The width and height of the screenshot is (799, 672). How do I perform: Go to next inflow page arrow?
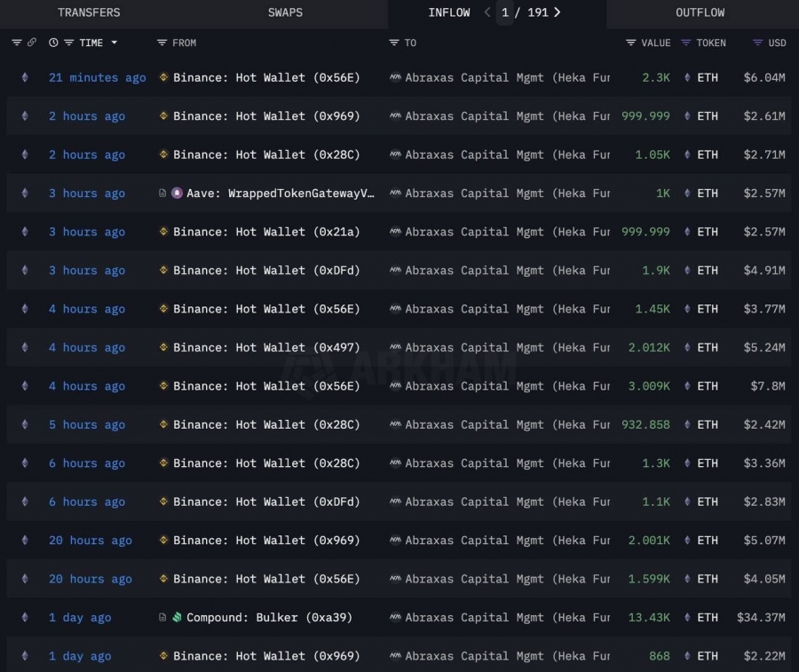point(557,12)
